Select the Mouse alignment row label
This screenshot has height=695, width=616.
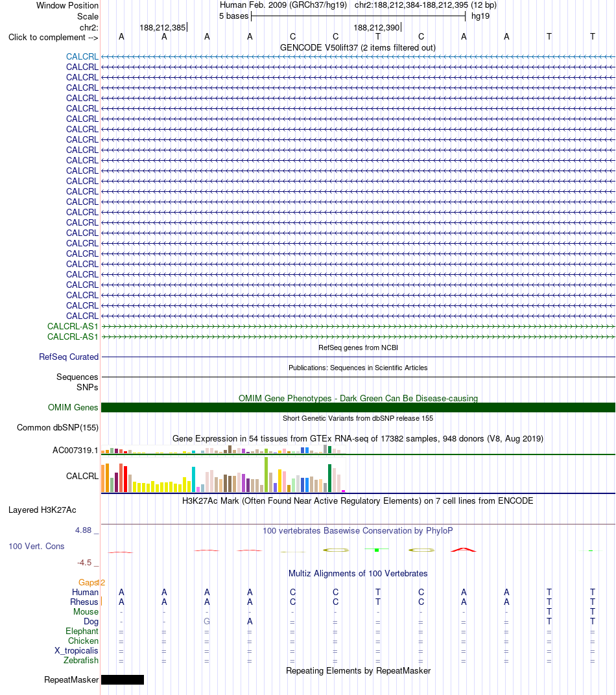click(86, 611)
